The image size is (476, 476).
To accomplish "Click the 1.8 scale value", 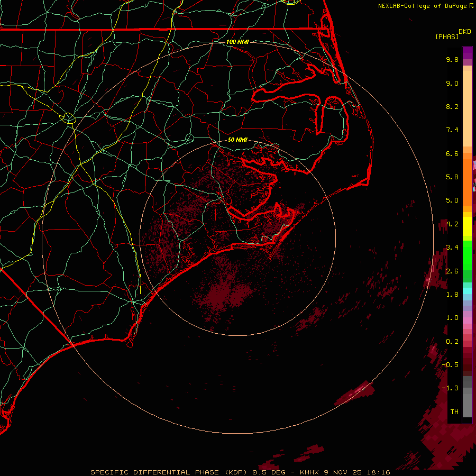I will coord(452,295).
